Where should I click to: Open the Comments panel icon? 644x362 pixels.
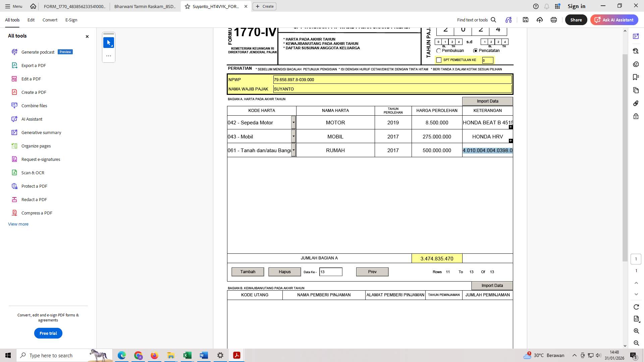coord(636,64)
